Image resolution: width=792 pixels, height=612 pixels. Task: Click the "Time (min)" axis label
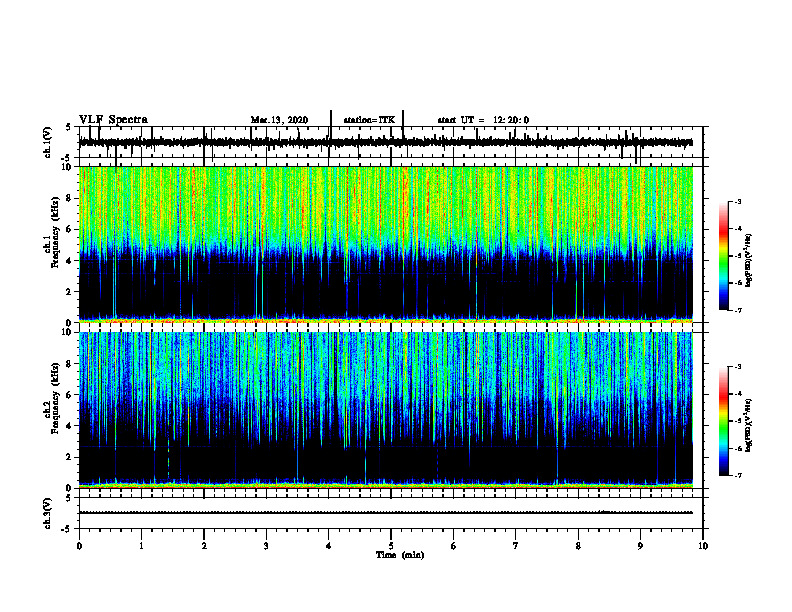tap(400, 555)
